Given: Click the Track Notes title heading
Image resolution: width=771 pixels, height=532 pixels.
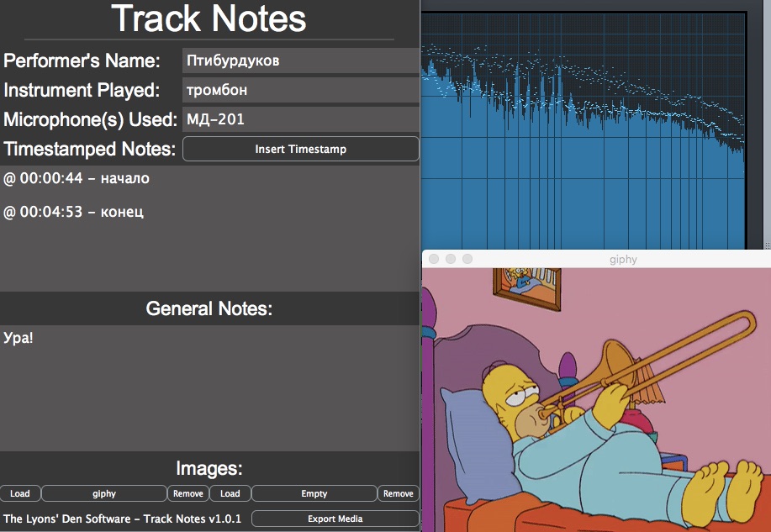Looking at the screenshot, I should [209, 18].
